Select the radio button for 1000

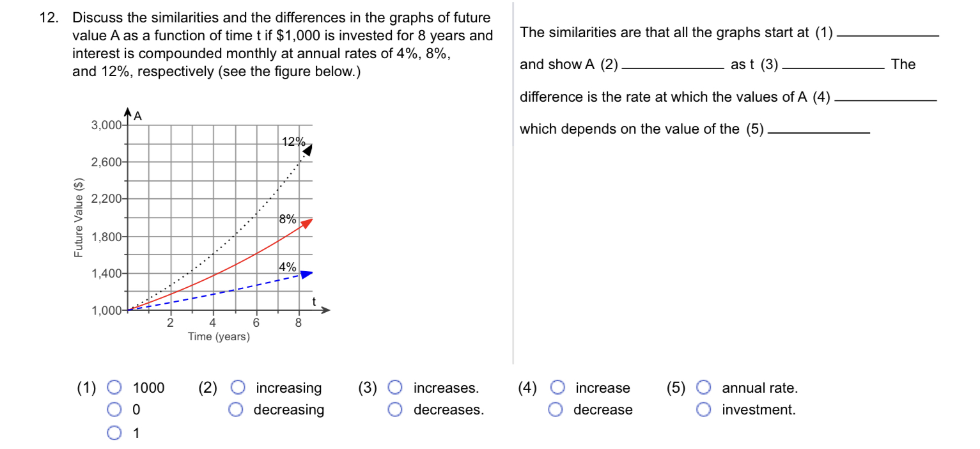[x=114, y=388]
